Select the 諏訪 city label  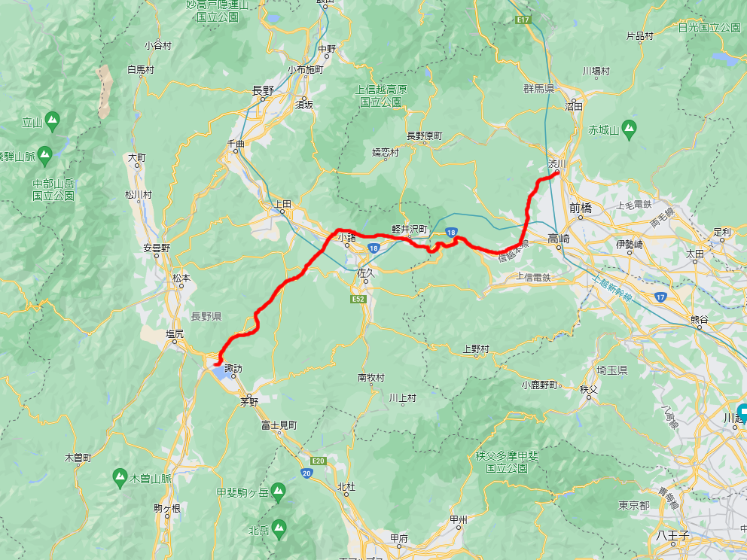point(233,369)
